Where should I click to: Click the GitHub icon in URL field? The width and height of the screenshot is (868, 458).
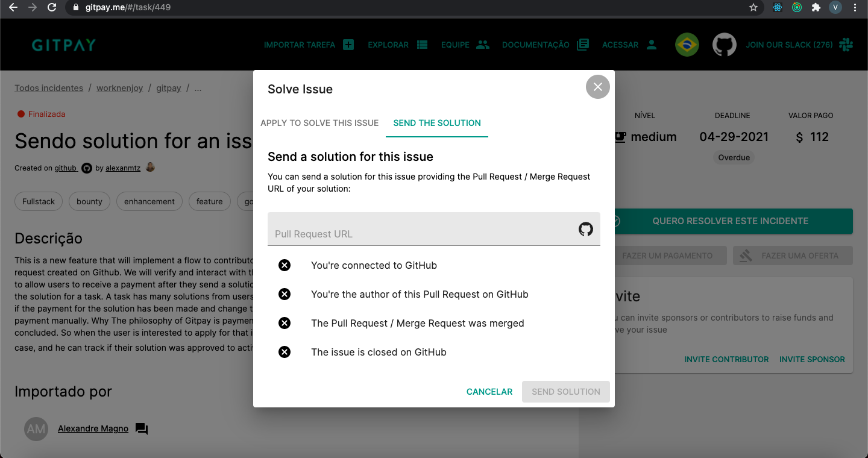(x=586, y=229)
